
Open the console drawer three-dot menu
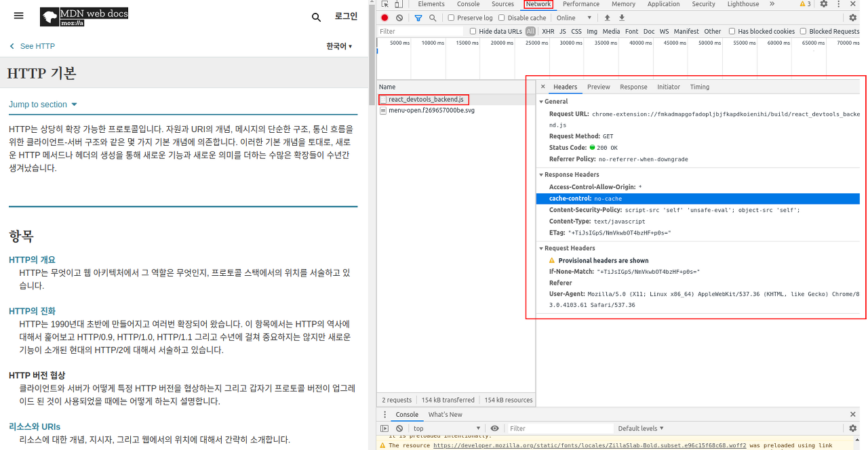coord(384,414)
